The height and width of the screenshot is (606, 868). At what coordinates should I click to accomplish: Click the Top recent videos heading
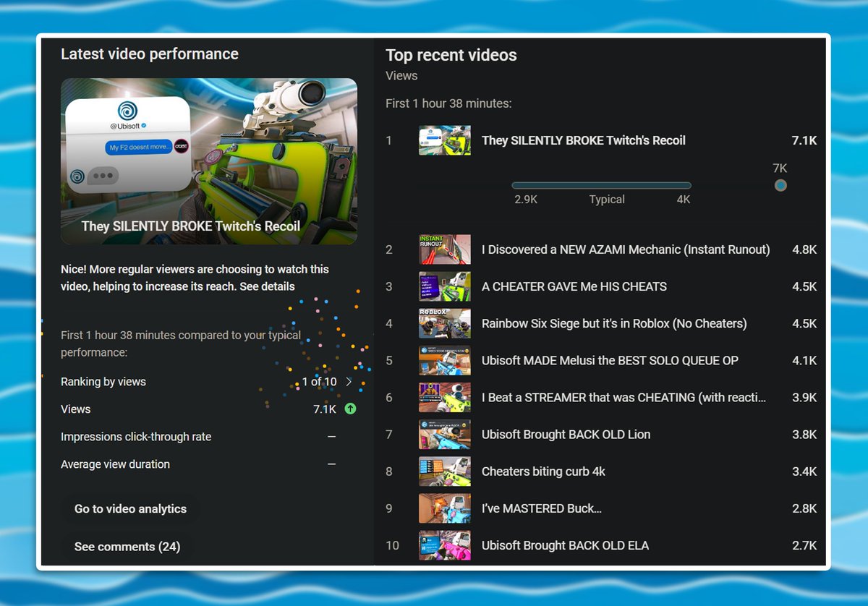coord(451,55)
